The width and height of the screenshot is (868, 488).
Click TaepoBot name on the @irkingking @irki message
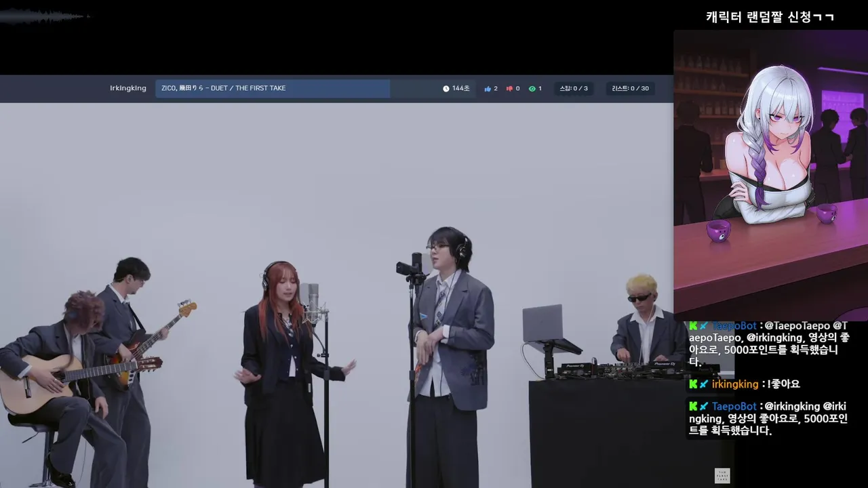[x=734, y=406]
